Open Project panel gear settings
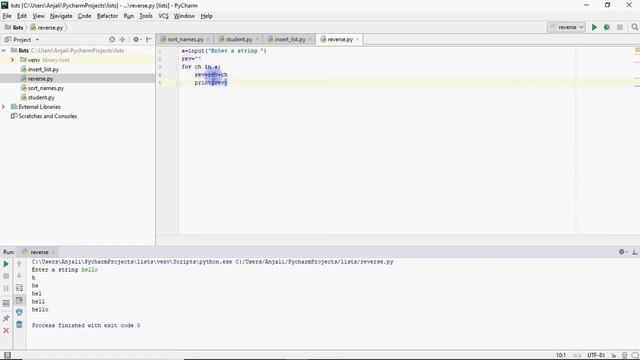This screenshot has height=360, width=640. 137,40
